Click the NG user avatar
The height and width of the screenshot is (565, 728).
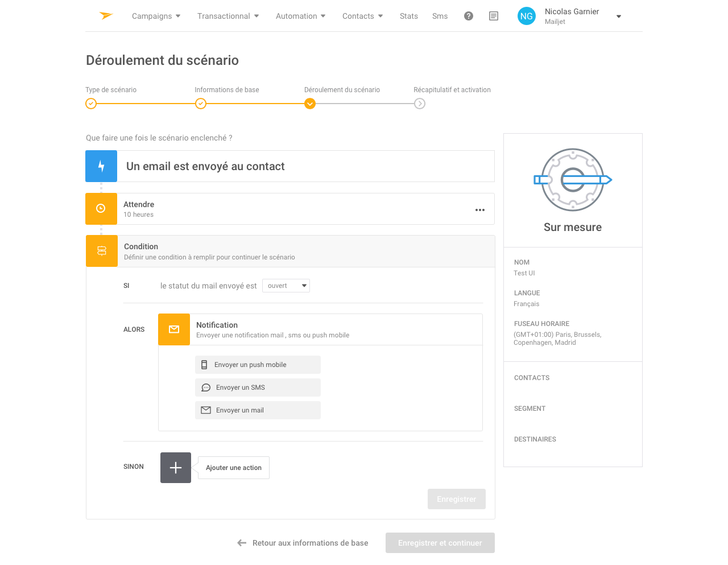pos(527,17)
